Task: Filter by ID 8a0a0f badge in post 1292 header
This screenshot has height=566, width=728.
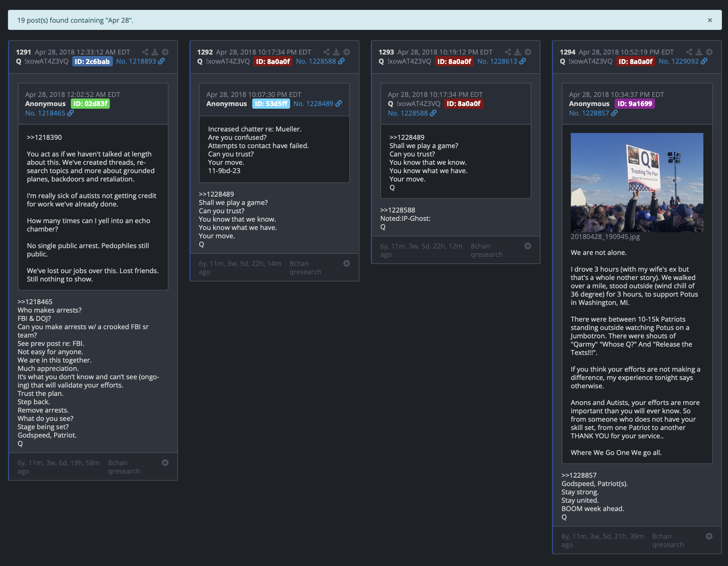Action: [x=273, y=61]
